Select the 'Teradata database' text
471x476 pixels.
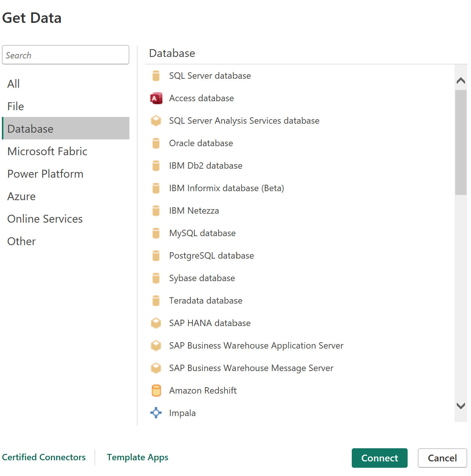pos(205,301)
